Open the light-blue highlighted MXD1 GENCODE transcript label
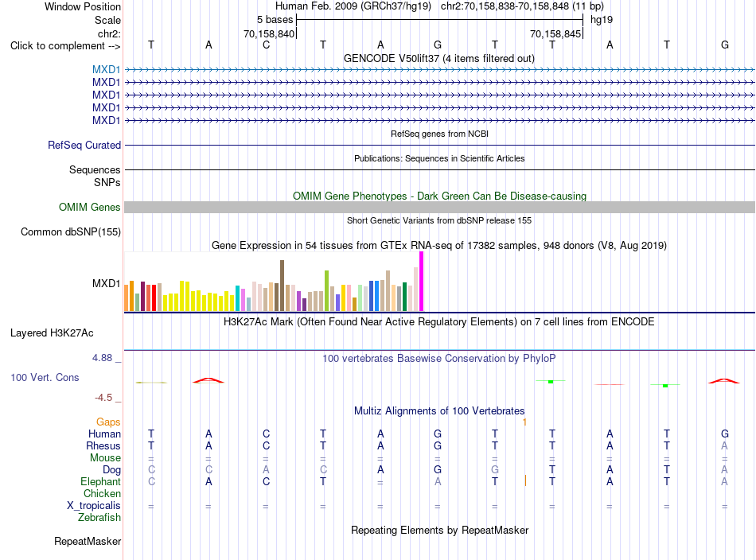Viewport: 756px width, 560px height. (x=106, y=70)
